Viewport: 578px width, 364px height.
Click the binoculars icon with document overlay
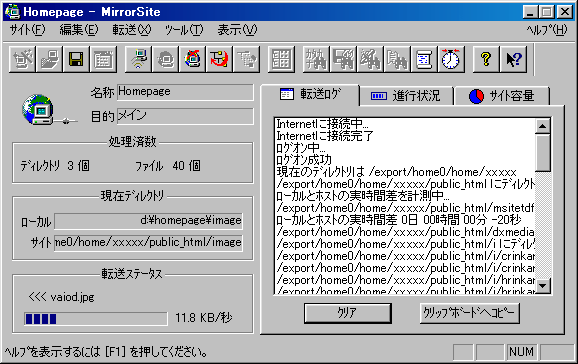397,59
